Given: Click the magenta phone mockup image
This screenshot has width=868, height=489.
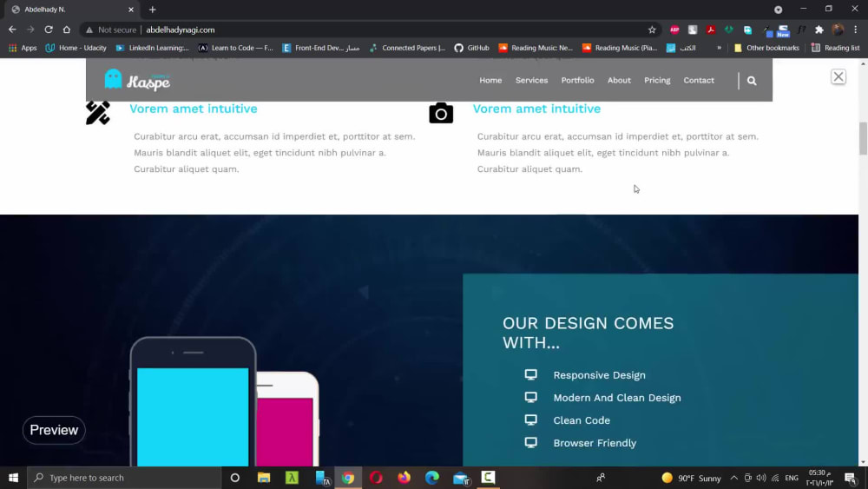Looking at the screenshot, I should [x=286, y=420].
